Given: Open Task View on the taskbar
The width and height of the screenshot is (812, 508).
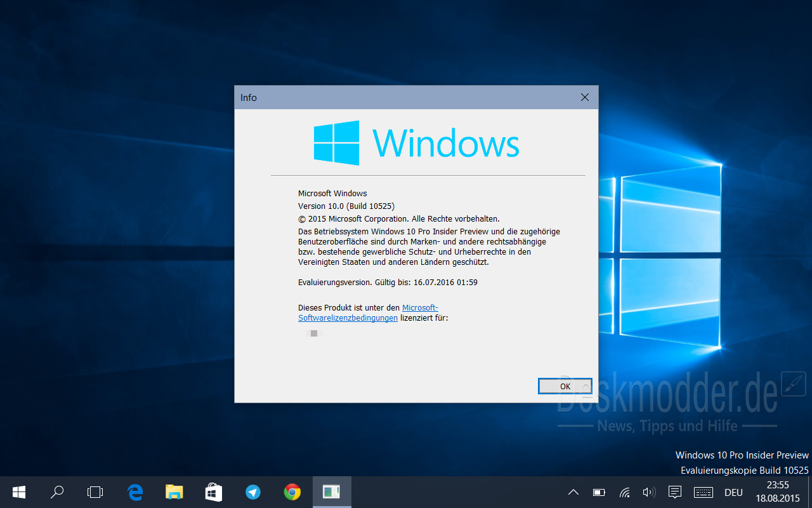Looking at the screenshot, I should coord(95,492).
